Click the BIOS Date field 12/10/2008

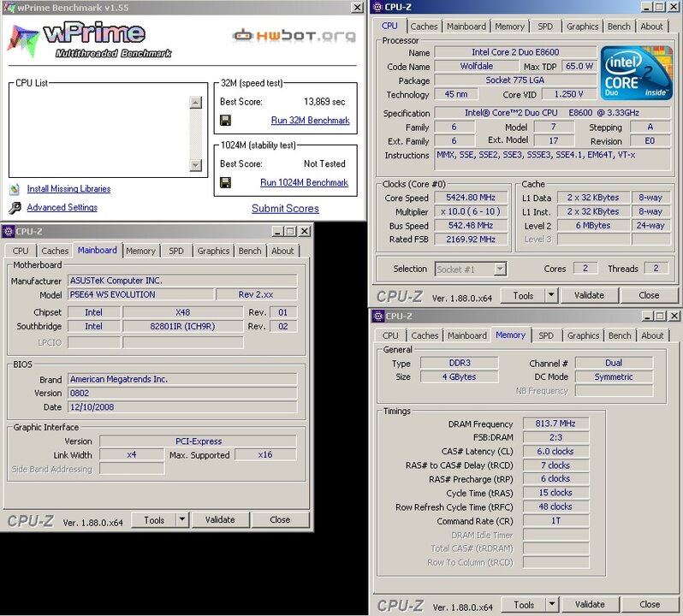[x=182, y=407]
